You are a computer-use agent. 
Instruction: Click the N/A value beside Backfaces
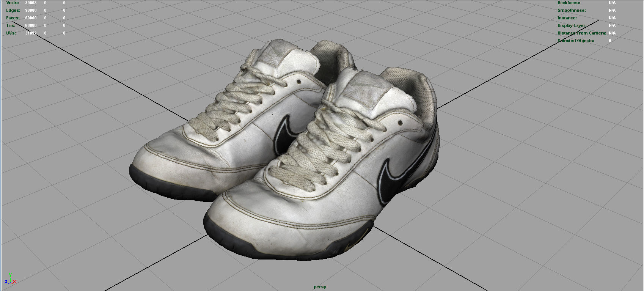pos(612,3)
